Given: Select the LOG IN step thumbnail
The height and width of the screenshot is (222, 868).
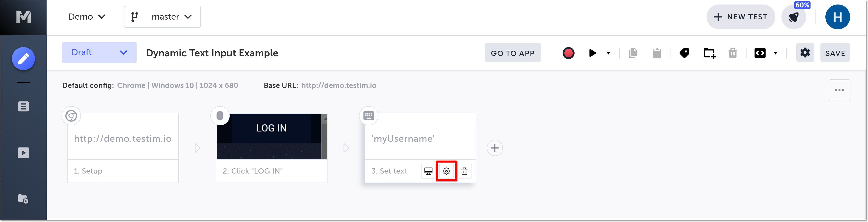Looking at the screenshot, I should (272, 136).
